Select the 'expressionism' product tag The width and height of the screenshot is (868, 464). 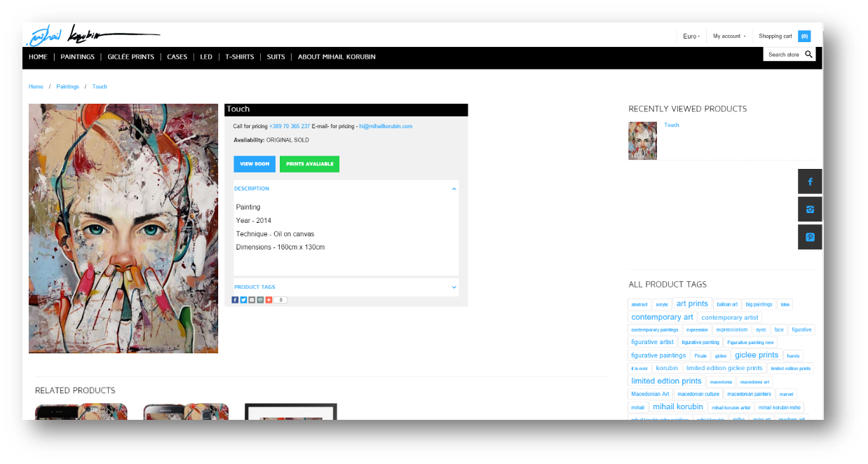coord(732,330)
